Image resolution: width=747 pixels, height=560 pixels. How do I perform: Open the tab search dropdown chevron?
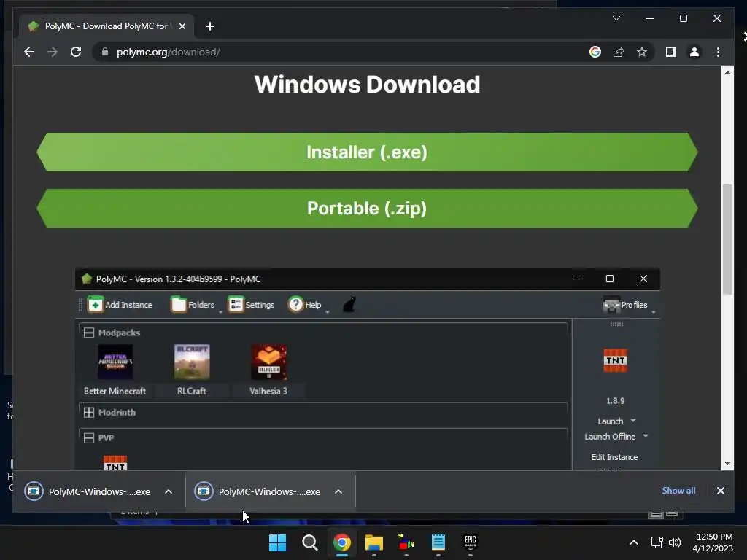(616, 18)
